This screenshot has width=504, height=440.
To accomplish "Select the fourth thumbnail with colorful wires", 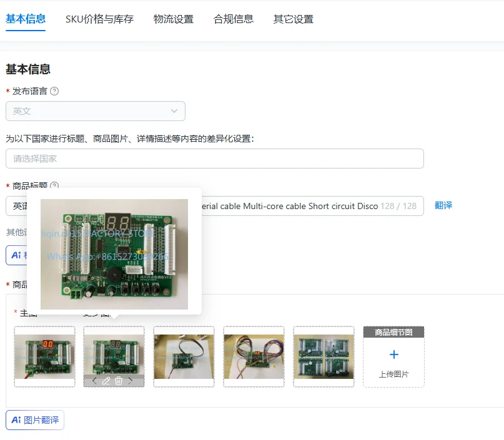I will pos(254,356).
